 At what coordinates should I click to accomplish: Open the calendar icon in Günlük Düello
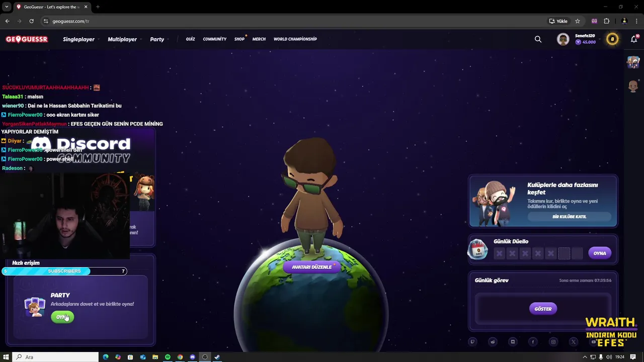[477, 249]
